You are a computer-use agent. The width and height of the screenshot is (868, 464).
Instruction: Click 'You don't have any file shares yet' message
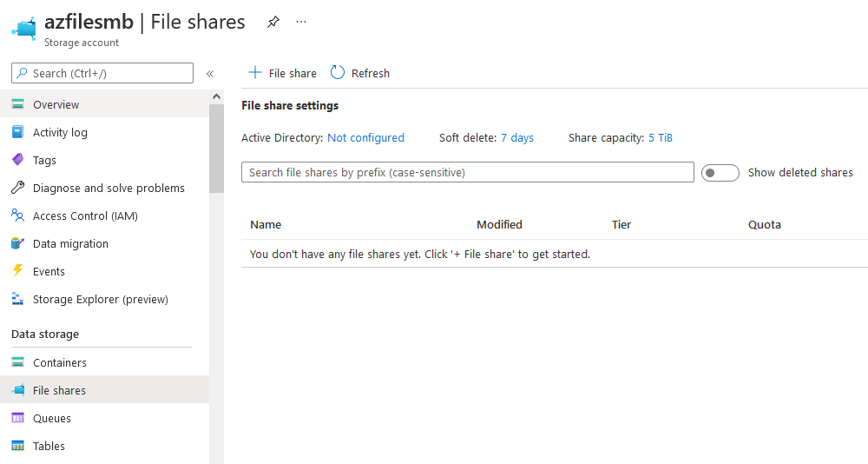pos(420,254)
